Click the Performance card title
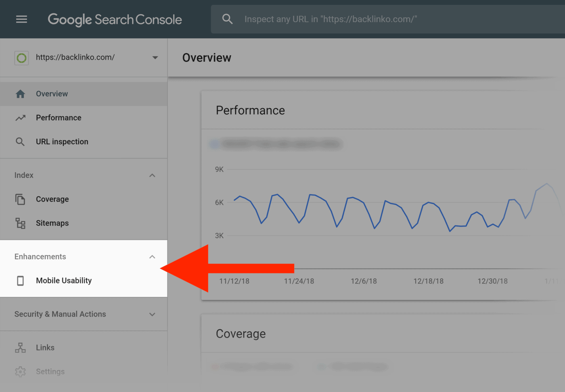The height and width of the screenshot is (392, 565). click(x=250, y=110)
